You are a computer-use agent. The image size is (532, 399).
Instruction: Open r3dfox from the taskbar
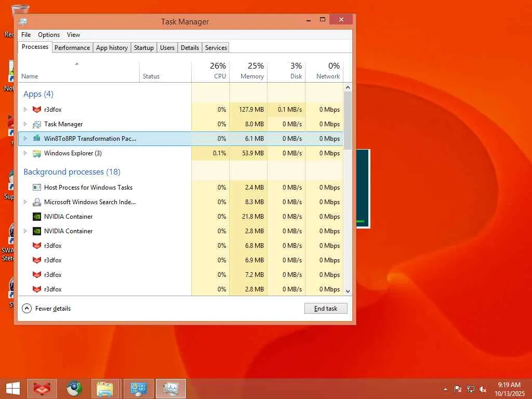[42, 389]
